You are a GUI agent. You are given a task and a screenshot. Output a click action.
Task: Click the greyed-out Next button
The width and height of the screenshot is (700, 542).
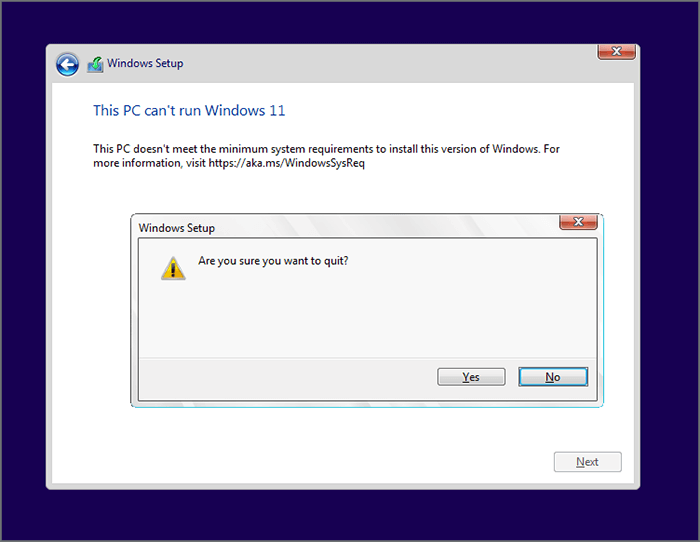point(588,462)
